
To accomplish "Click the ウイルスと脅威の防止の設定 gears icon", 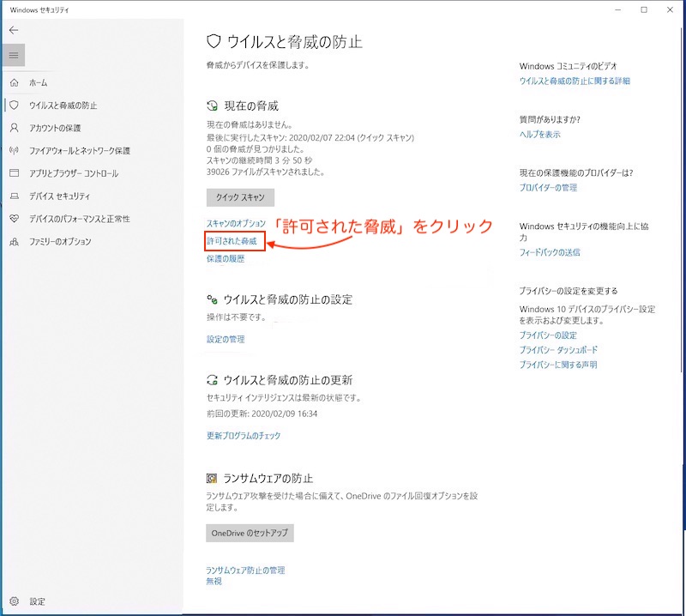I will click(x=212, y=299).
